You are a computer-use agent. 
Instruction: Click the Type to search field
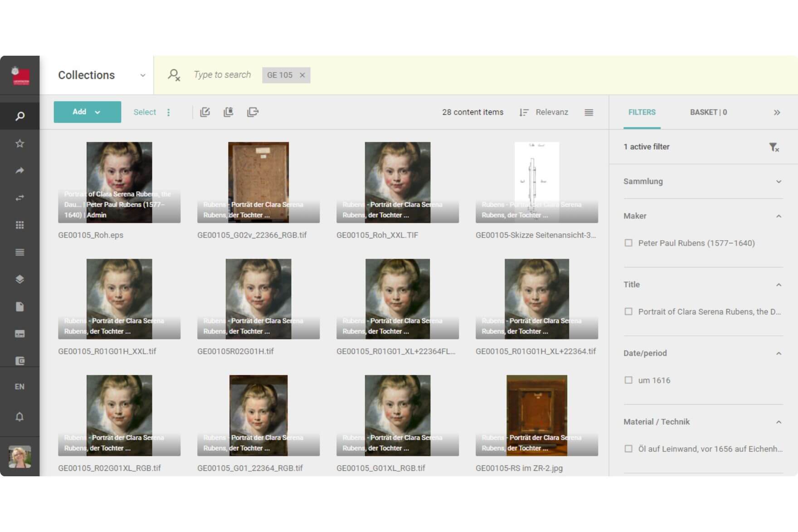coord(222,75)
